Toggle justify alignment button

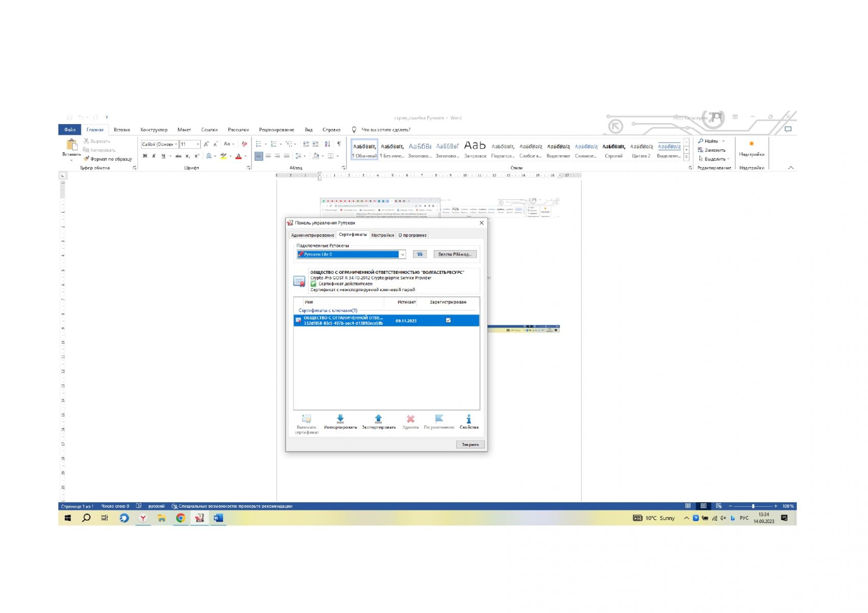pyautogui.click(x=286, y=156)
